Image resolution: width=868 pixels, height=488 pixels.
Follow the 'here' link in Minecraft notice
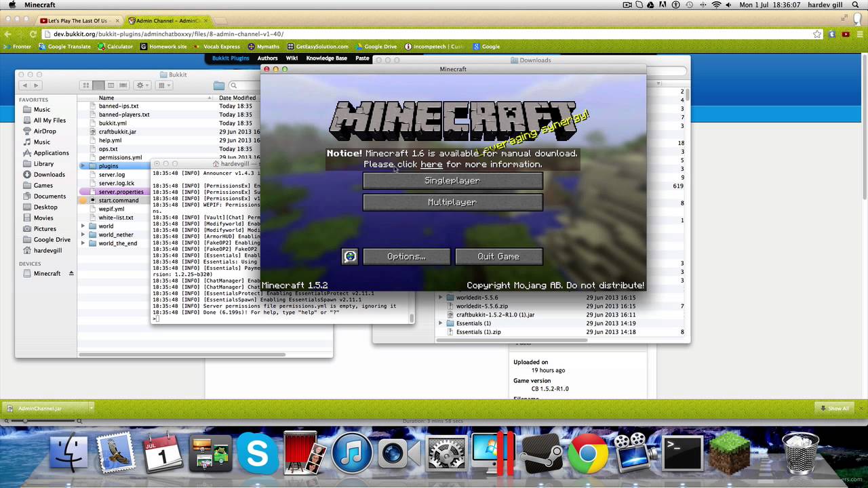tap(431, 164)
